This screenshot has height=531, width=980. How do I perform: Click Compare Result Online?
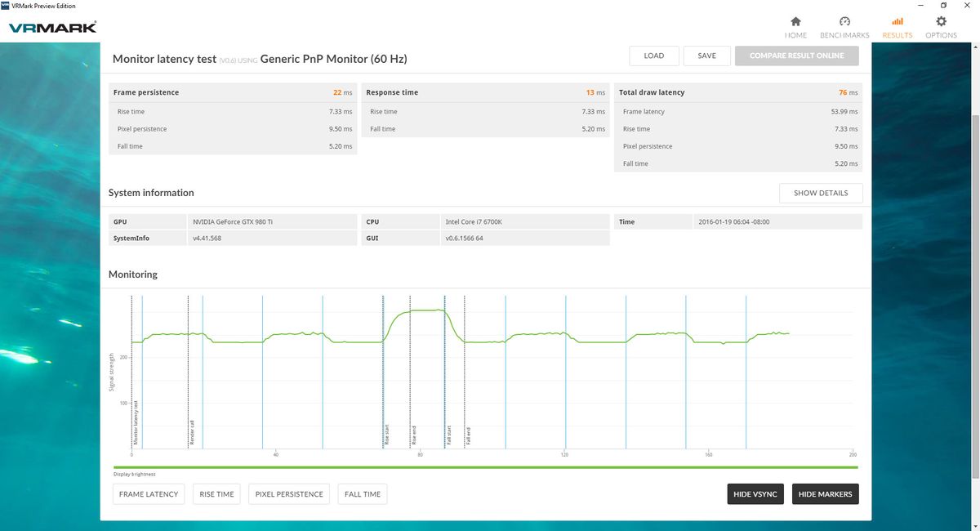click(796, 56)
